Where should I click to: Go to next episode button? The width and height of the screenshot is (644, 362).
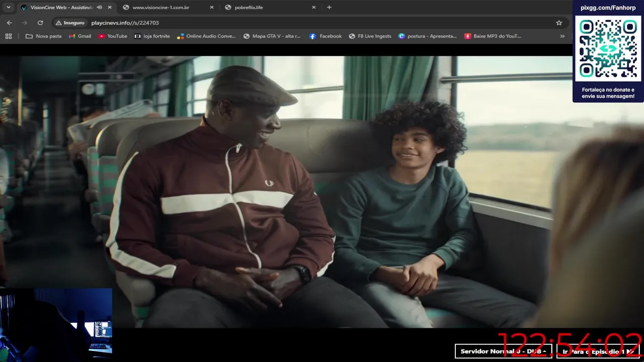(x=598, y=351)
